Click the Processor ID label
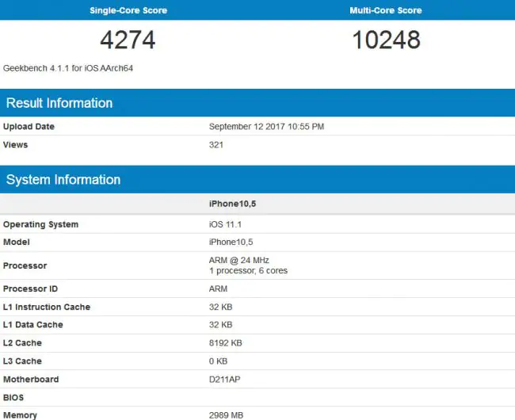 click(31, 288)
